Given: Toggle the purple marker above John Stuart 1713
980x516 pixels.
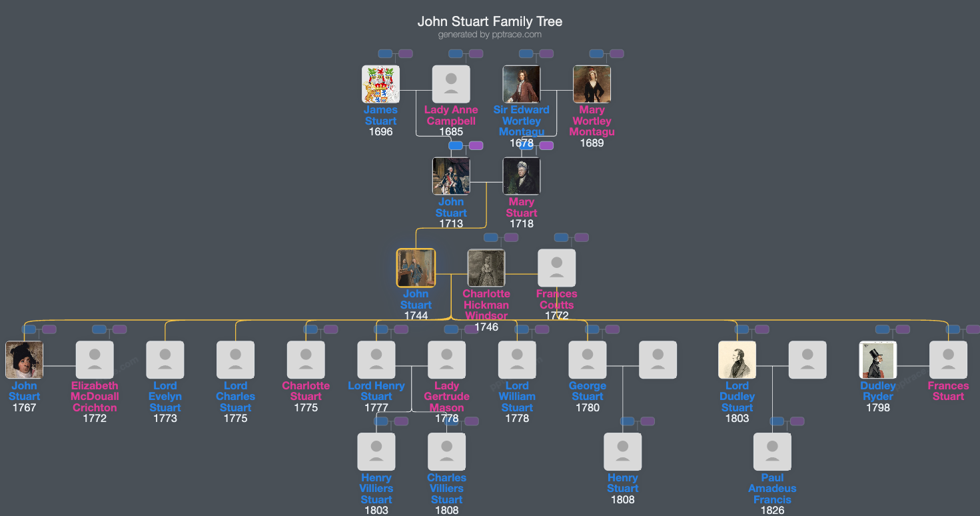Looking at the screenshot, I should pos(475,145).
